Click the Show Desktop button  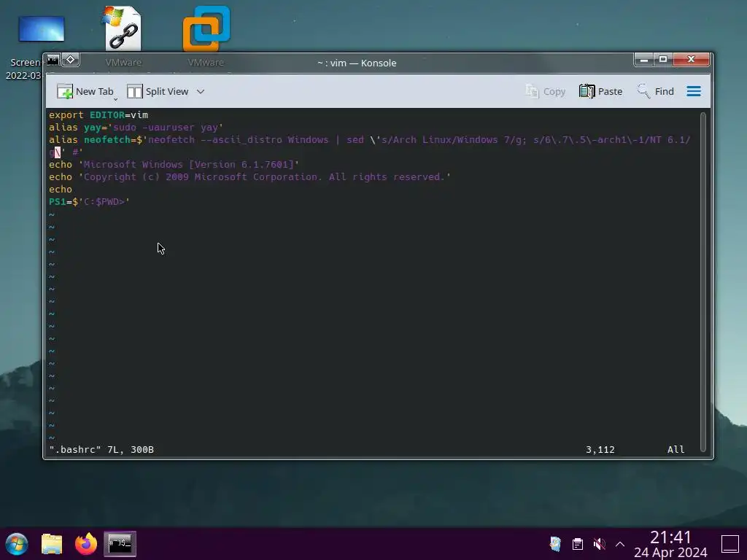point(729,544)
